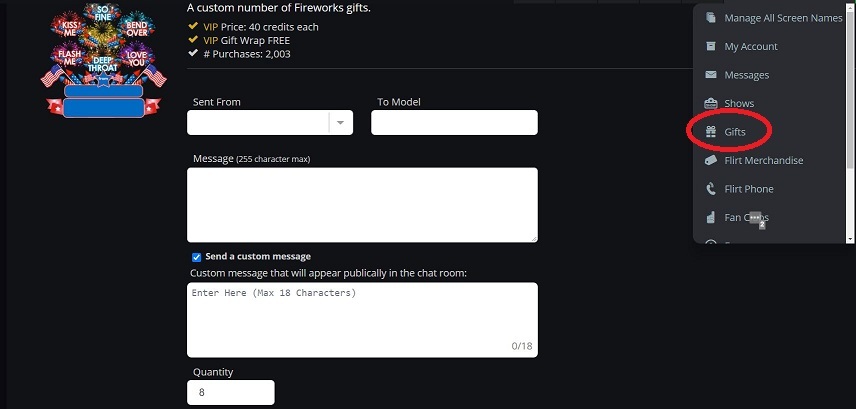Uncheck the Send a custom message checkbox
Viewport: 856px width, 409px height.
[x=197, y=257]
